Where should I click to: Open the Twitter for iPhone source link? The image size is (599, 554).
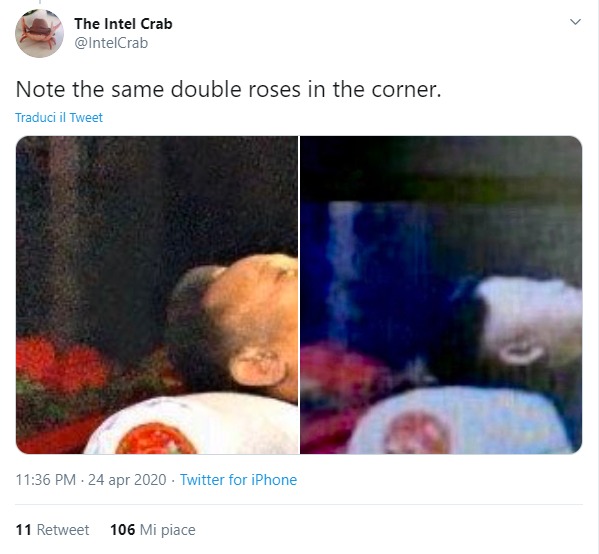[238, 480]
